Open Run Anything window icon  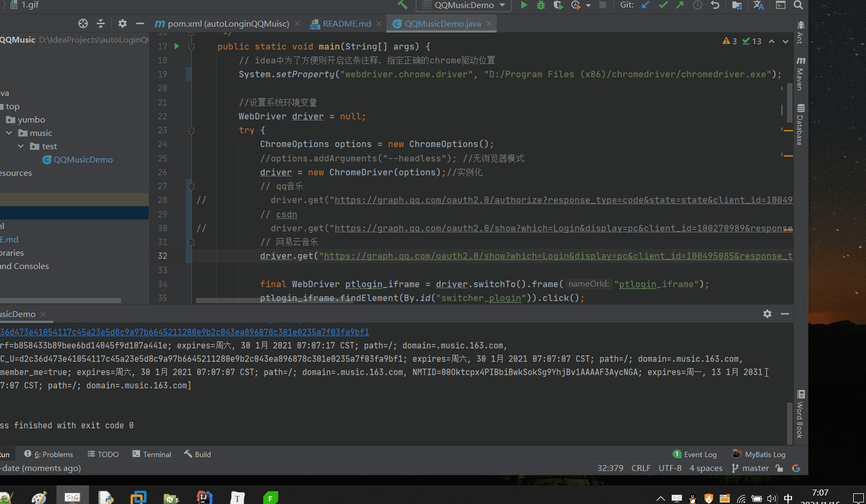pyautogui.click(x=781, y=5)
